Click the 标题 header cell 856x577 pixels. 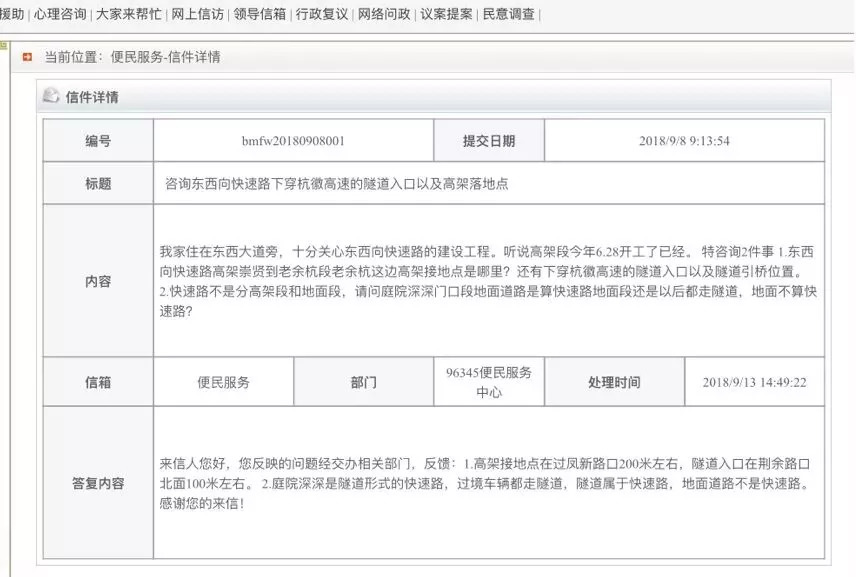pos(98,183)
